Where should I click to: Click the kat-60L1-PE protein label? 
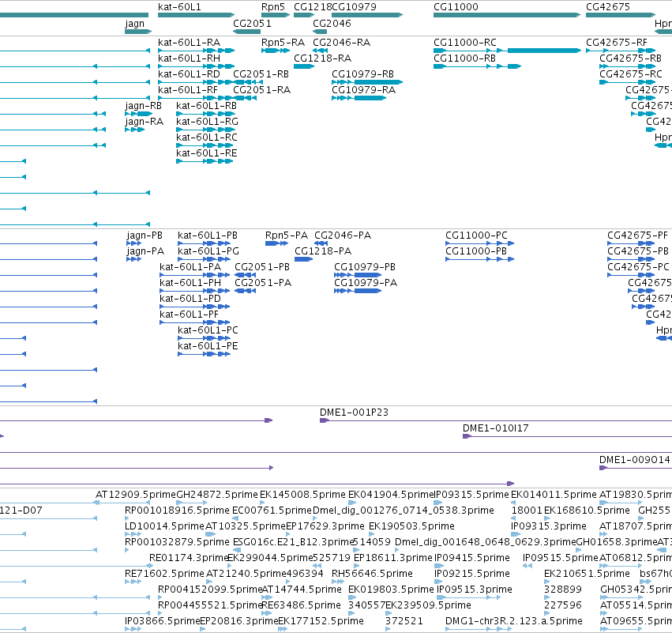[x=208, y=346]
